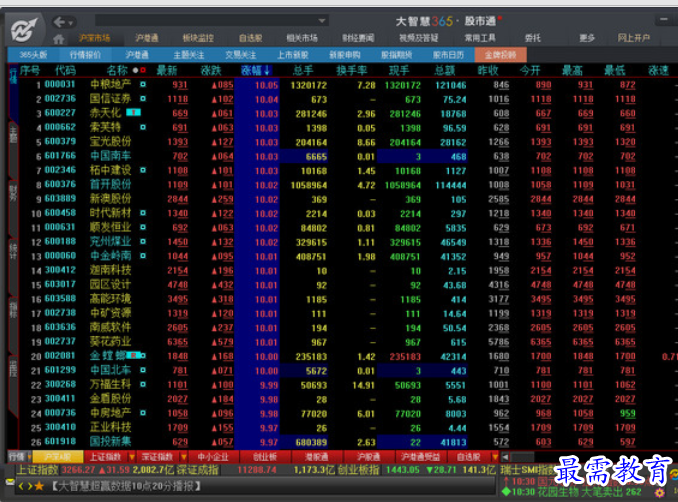Show previous news with the yellow left chevron
678x502 pixels.
click(x=21, y=486)
